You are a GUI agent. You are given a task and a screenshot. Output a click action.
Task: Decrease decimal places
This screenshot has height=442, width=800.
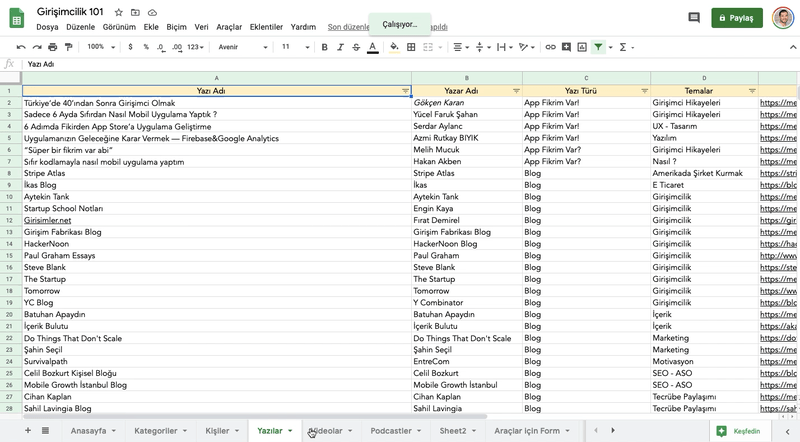(161, 47)
